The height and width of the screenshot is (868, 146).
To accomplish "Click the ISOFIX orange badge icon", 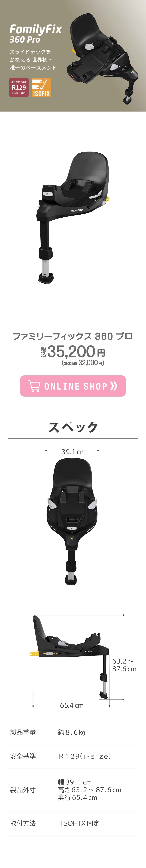I will tap(41, 88).
